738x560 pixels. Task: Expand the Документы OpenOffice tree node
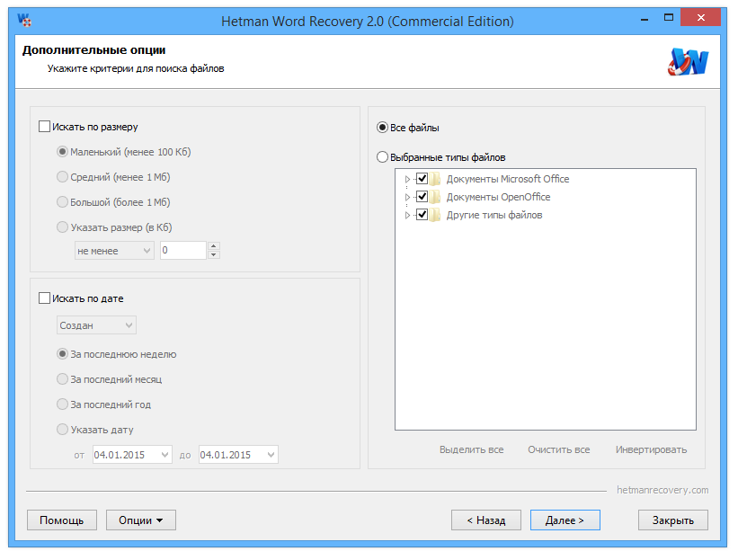click(x=407, y=197)
